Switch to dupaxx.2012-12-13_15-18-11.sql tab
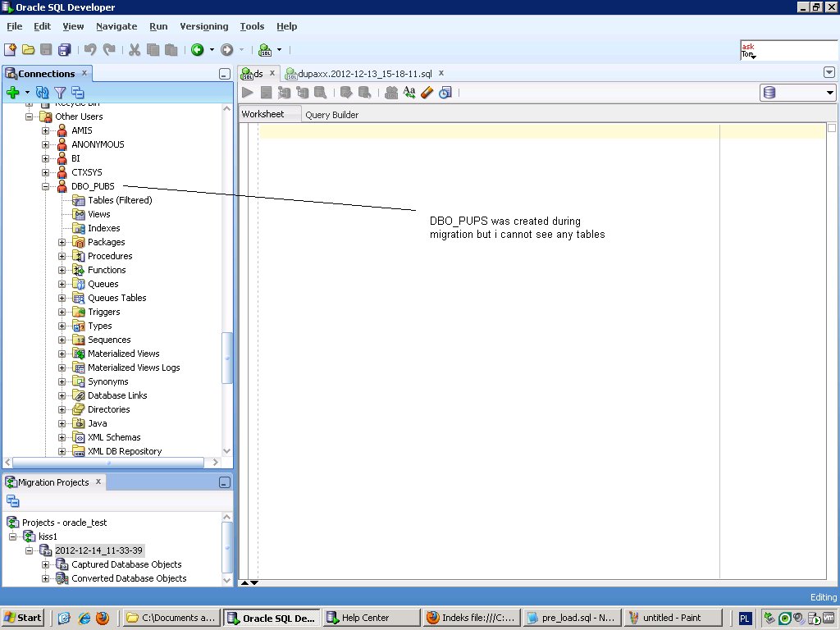Image resolution: width=840 pixels, height=630 pixels. [x=364, y=73]
